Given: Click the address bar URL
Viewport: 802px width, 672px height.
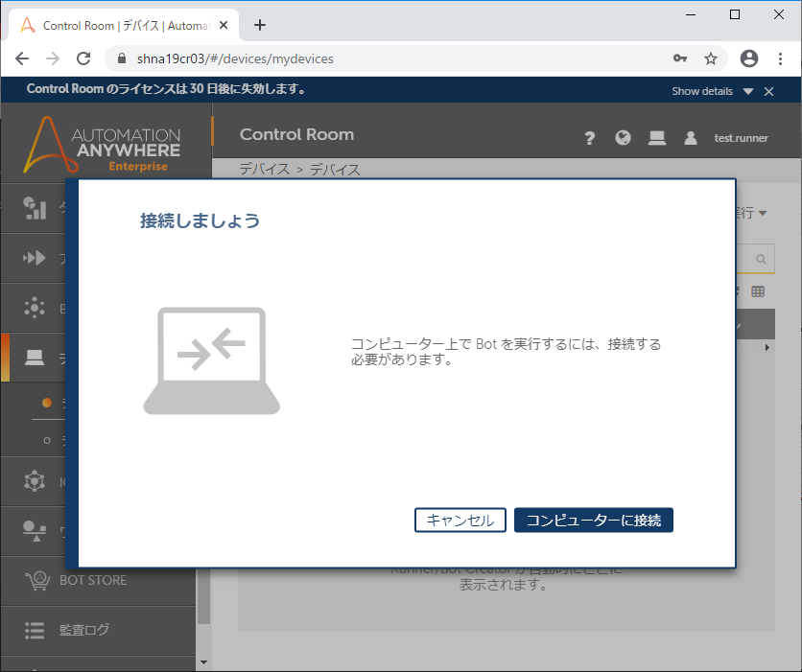Looking at the screenshot, I should coord(235,58).
